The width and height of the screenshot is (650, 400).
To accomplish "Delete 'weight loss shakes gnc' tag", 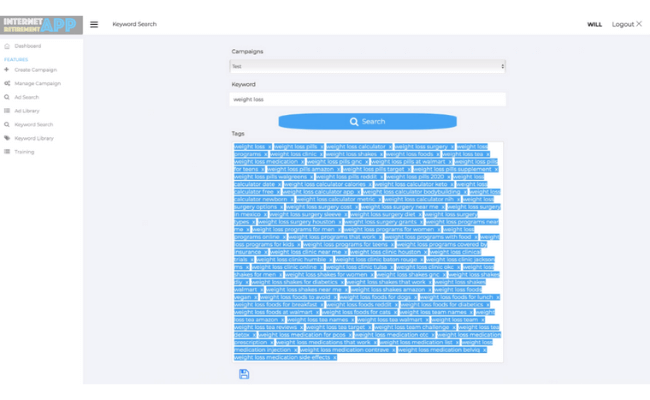I will point(444,275).
